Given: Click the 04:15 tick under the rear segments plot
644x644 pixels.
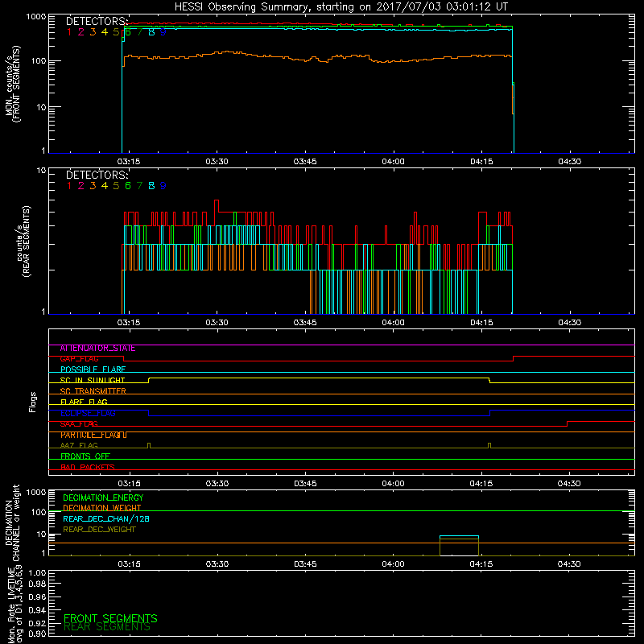Looking at the screenshot, I should 481,323.
